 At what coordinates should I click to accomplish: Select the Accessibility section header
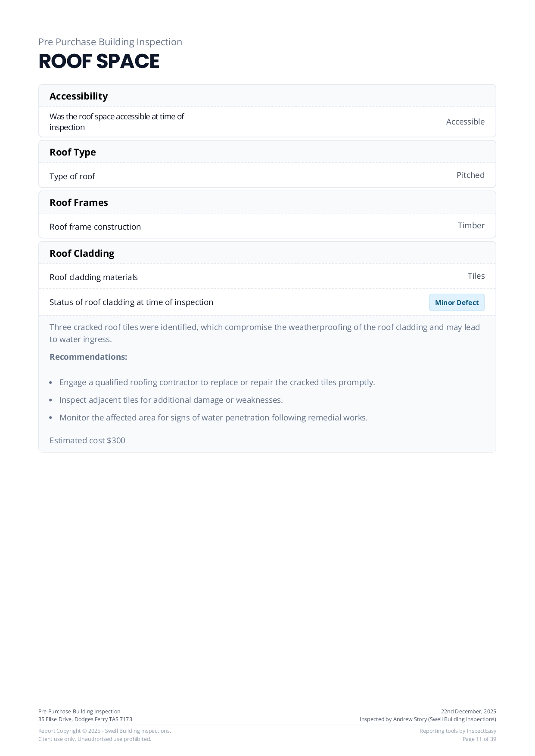79,96
